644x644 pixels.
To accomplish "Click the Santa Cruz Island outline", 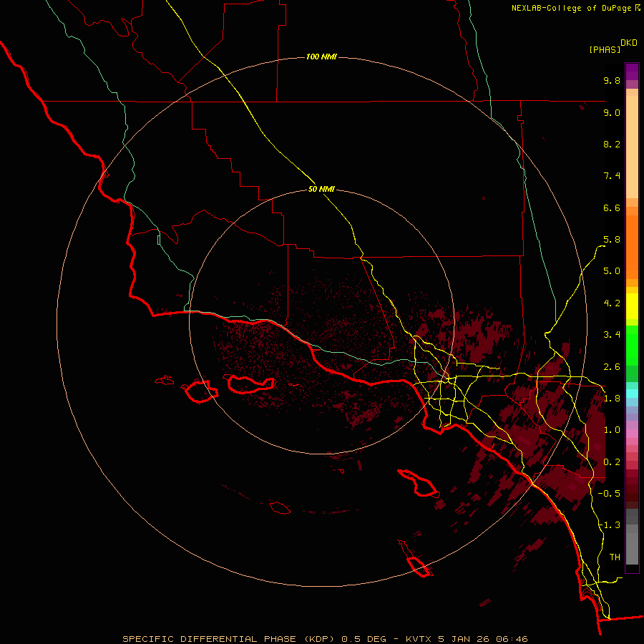I will click(251, 384).
